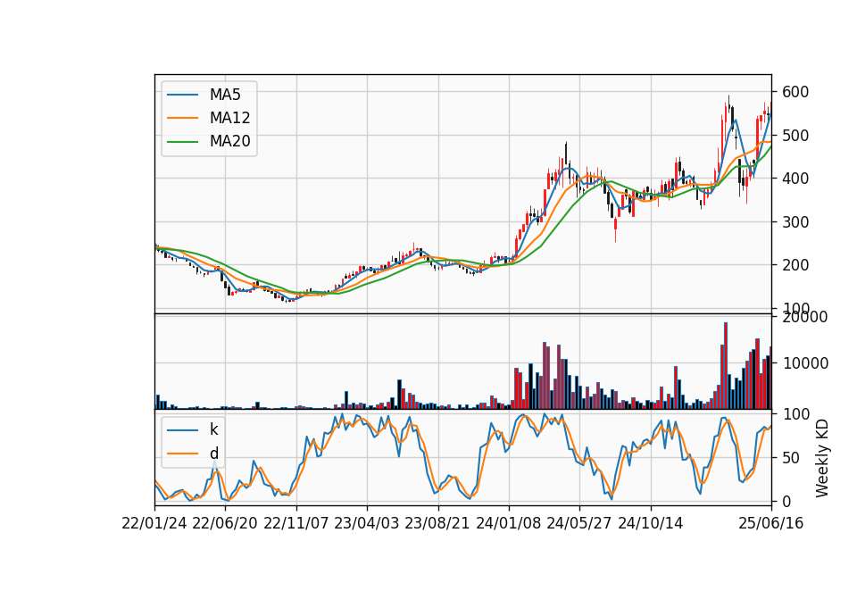Click the MA20 legend label
The height and width of the screenshot is (616, 857).
tap(229, 142)
